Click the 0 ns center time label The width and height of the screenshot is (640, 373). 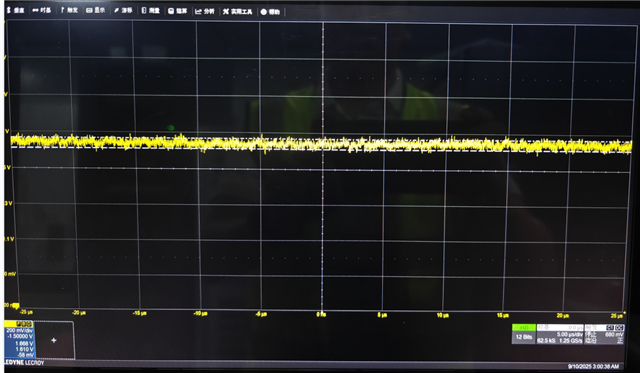click(x=321, y=314)
